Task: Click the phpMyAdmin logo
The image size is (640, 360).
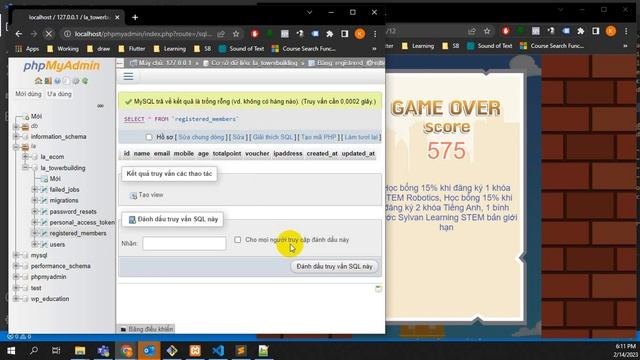Action: (61, 66)
